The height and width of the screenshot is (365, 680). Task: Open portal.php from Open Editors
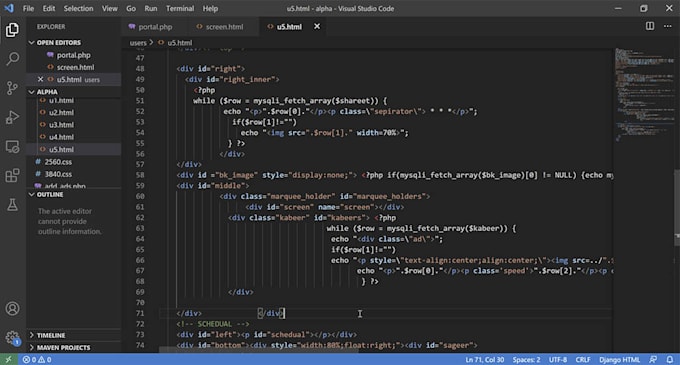coord(74,55)
